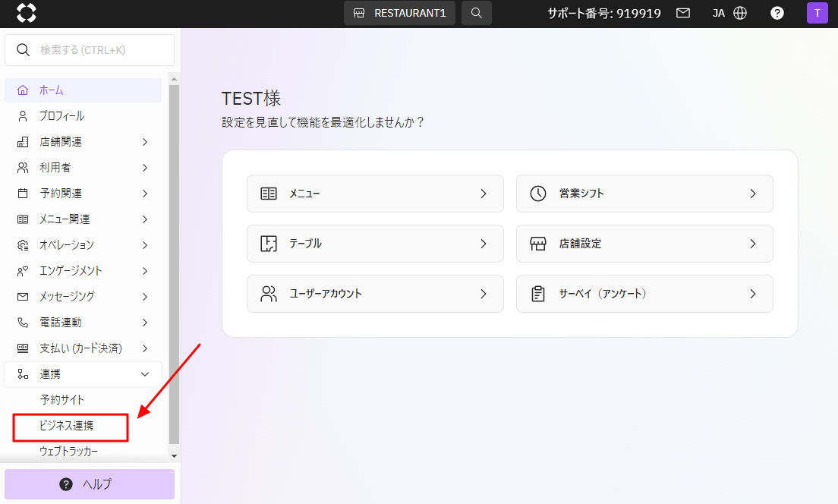The width and height of the screenshot is (838, 504).
Task: Click the purple ヘルプ button
Action: [x=90, y=484]
